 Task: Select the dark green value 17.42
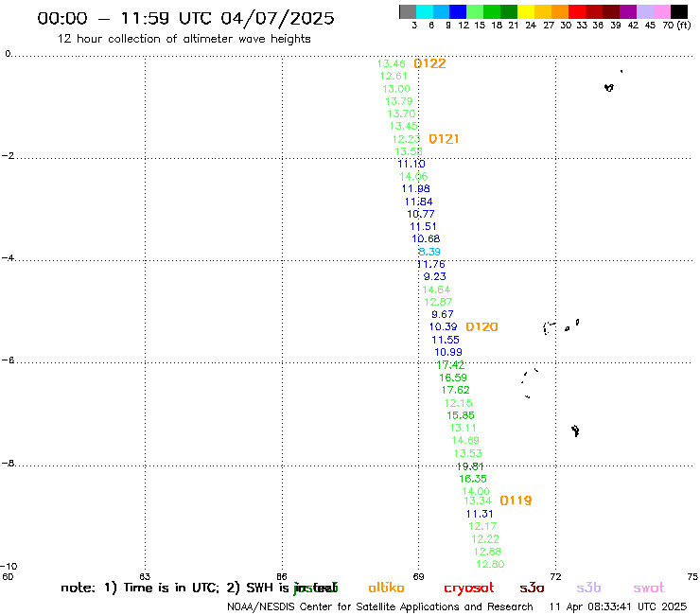(x=450, y=365)
